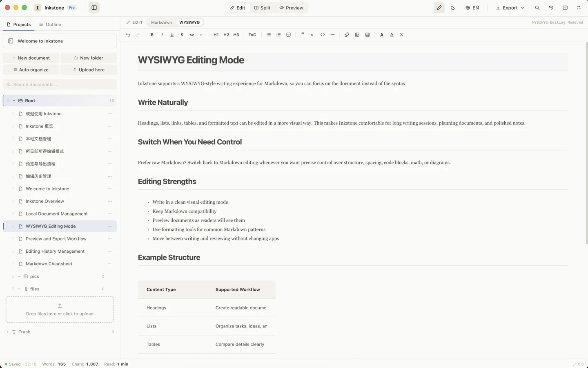Switch to Split view mode
The width and height of the screenshot is (588, 368).
click(262, 8)
